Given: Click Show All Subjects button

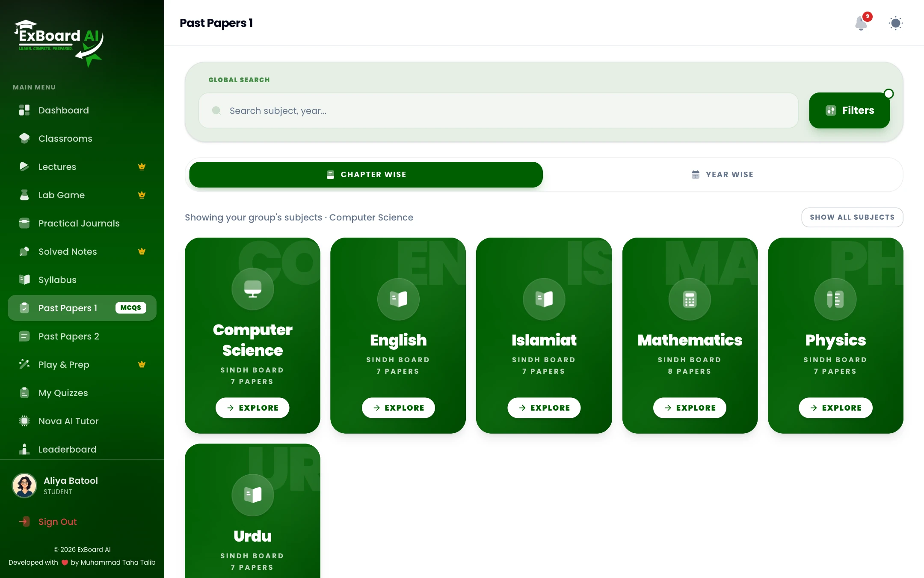Looking at the screenshot, I should coord(852,217).
